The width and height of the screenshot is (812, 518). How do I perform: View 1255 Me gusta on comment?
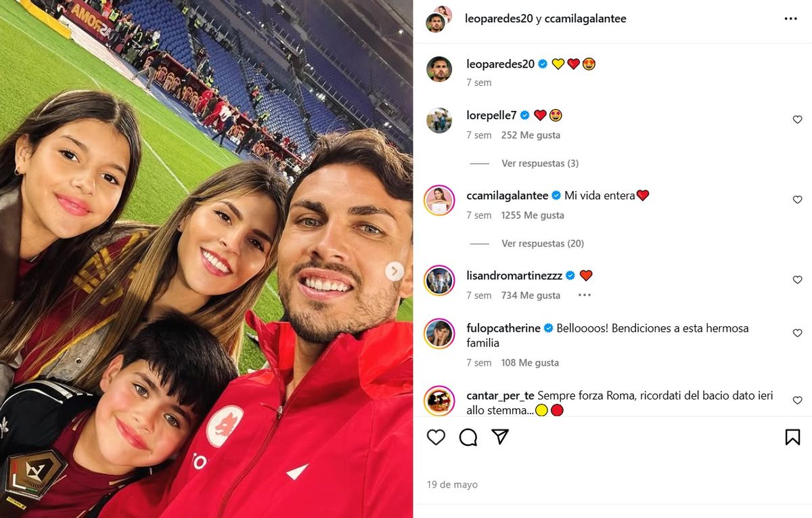click(533, 215)
